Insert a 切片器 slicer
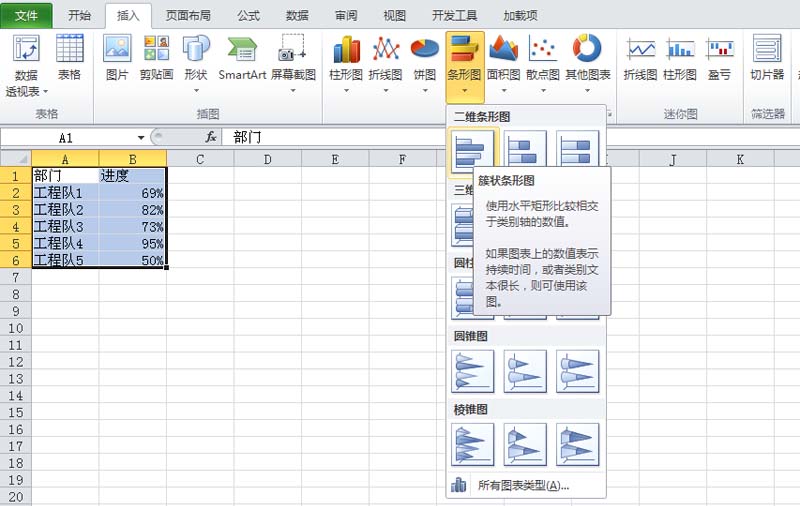Viewport: 800px width, 506px height. click(x=767, y=57)
